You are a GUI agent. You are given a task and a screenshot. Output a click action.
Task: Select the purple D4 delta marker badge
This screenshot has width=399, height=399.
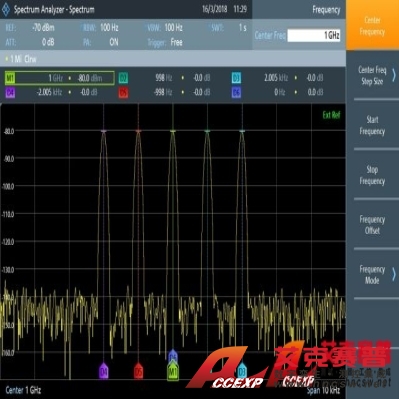[x=10, y=93]
